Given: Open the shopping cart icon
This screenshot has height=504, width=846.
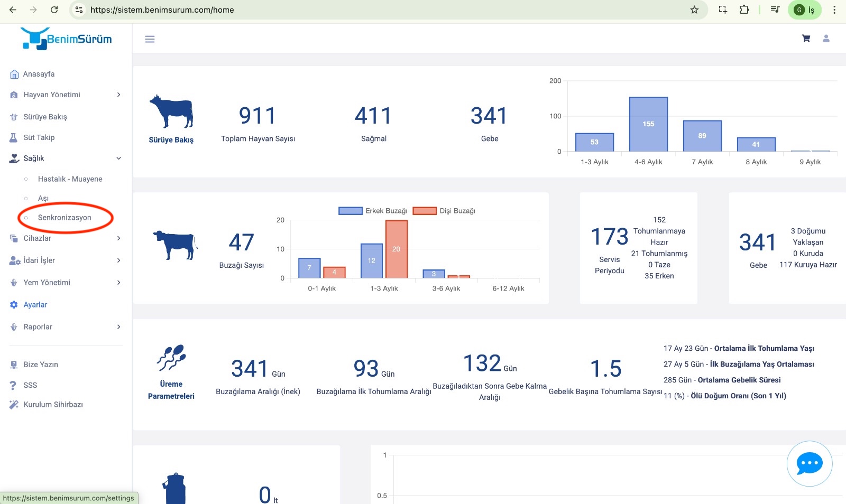Looking at the screenshot, I should tap(806, 39).
